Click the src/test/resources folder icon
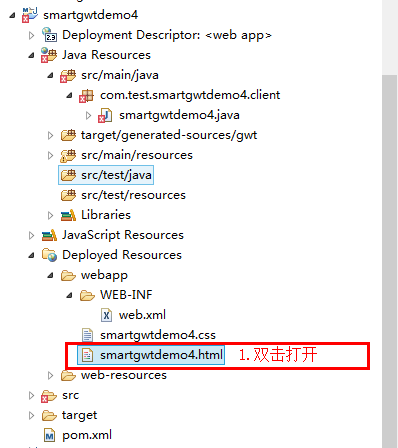Screen dimensions: 398x448 pos(68,195)
